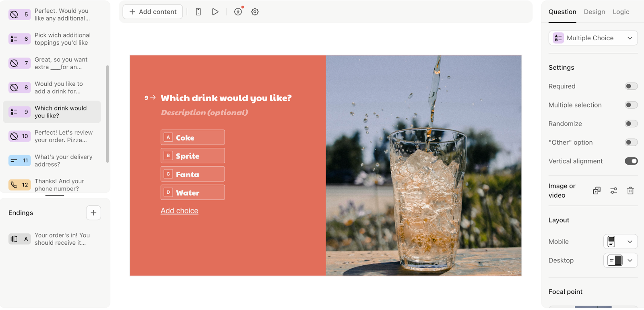644x310 pixels.
Task: Click multiple choice icon for question 9
Action: 14,112
